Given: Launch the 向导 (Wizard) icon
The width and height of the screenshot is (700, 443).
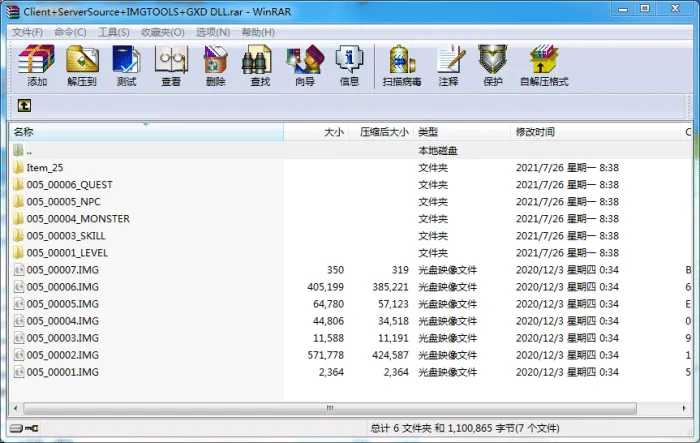Looking at the screenshot, I should coord(305,65).
